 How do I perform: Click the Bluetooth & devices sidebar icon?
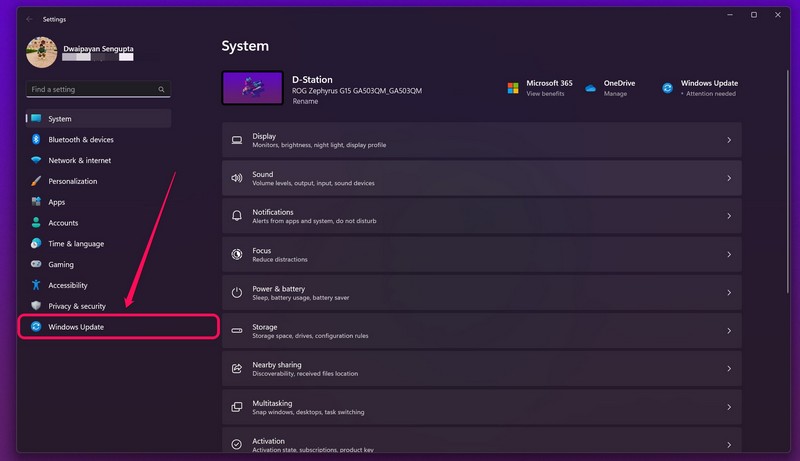point(36,140)
